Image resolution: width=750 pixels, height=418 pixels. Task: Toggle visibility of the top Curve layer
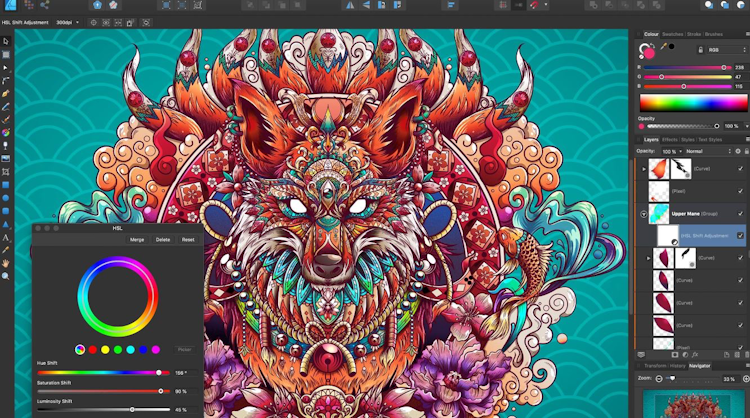pyautogui.click(x=740, y=169)
